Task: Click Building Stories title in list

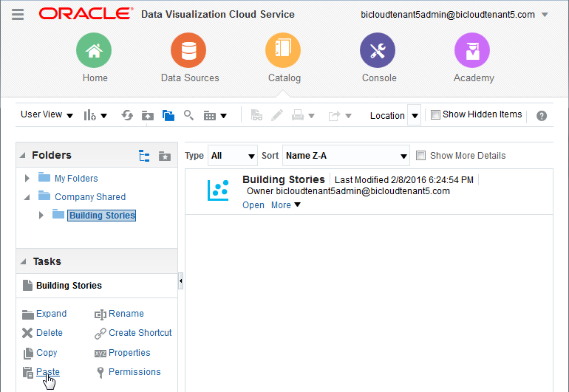Action: pos(284,179)
